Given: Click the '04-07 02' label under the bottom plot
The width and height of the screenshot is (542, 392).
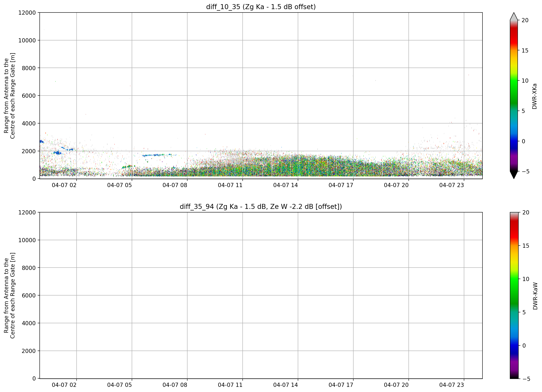Looking at the screenshot, I should pyautogui.click(x=64, y=385).
